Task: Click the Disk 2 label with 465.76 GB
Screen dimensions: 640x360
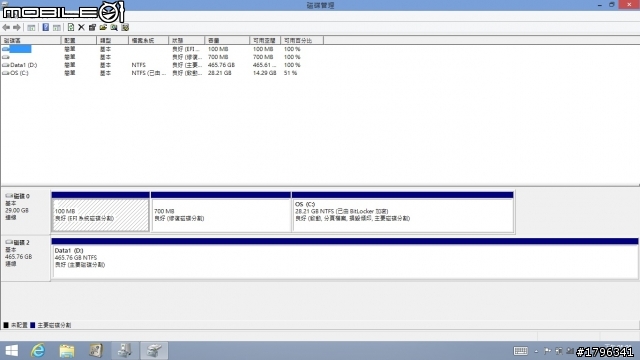Action: [26, 258]
